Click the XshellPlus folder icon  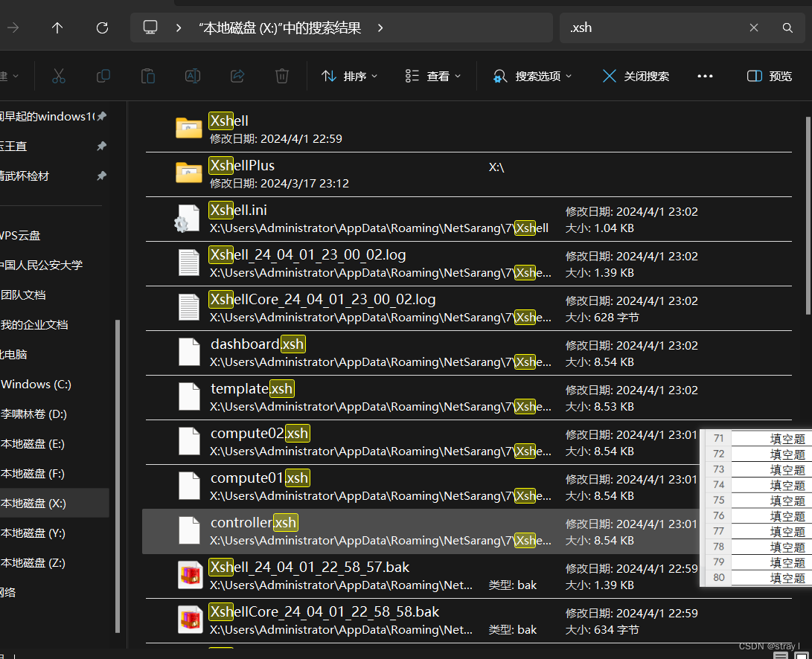pyautogui.click(x=188, y=173)
